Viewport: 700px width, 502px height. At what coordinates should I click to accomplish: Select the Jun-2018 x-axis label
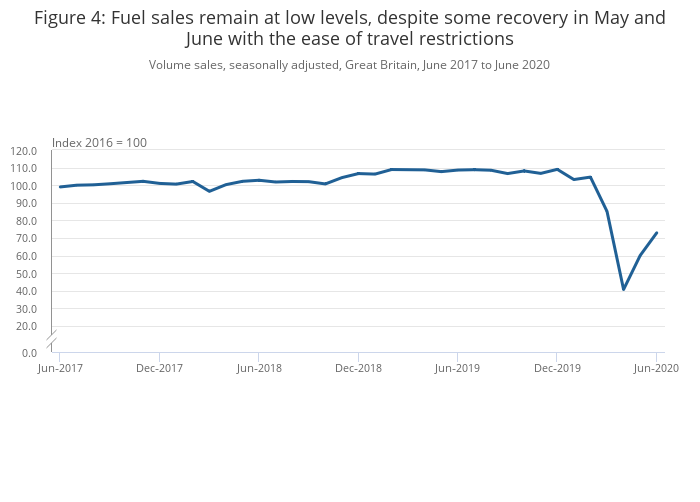coord(258,368)
